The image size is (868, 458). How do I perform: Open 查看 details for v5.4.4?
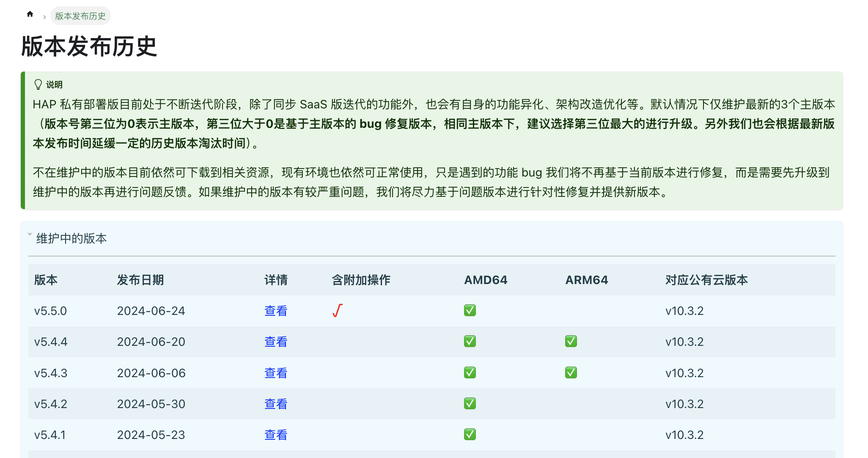point(275,342)
